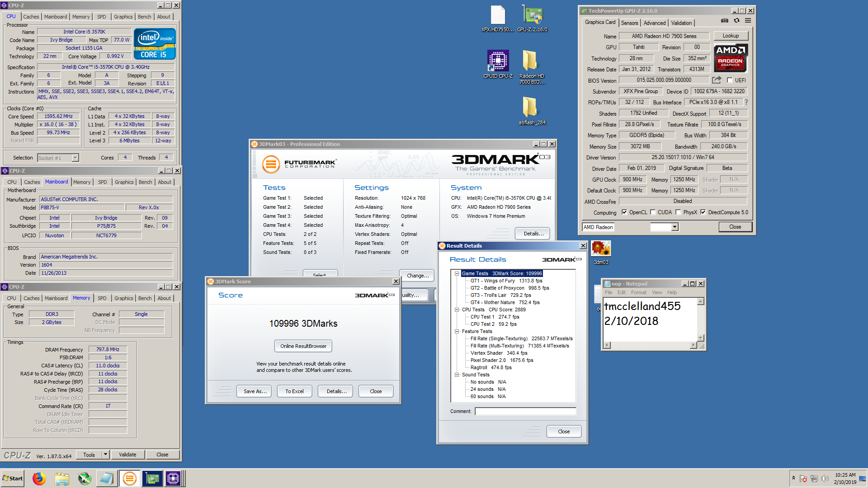Viewport: 868px width, 488px height.
Task: Click Save As in the 3DMark Score dialog
Action: click(x=254, y=391)
